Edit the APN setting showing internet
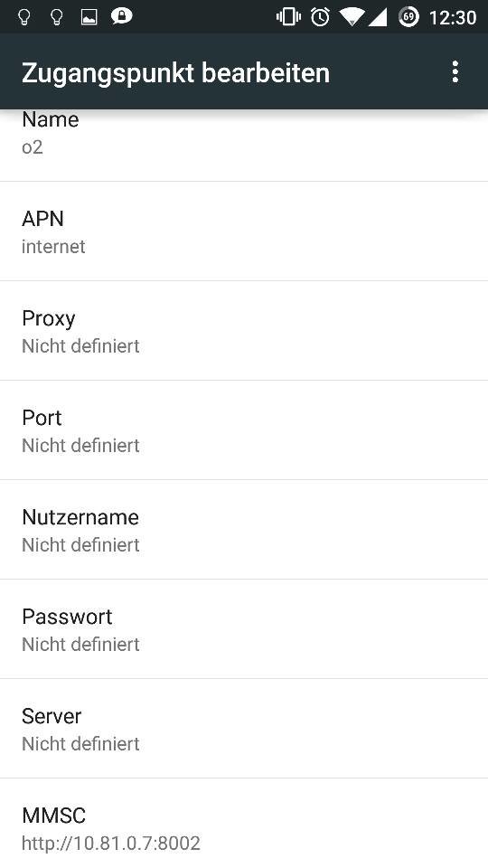 tap(244, 231)
